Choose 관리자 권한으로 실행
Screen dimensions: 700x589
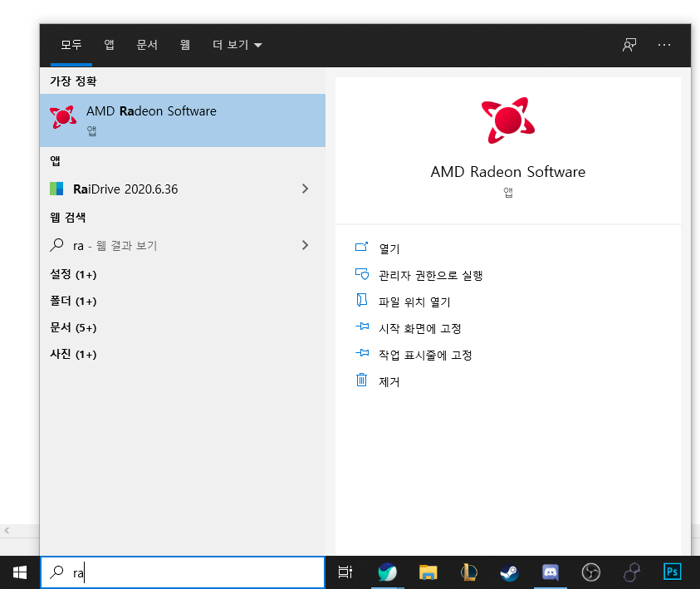[x=431, y=275]
